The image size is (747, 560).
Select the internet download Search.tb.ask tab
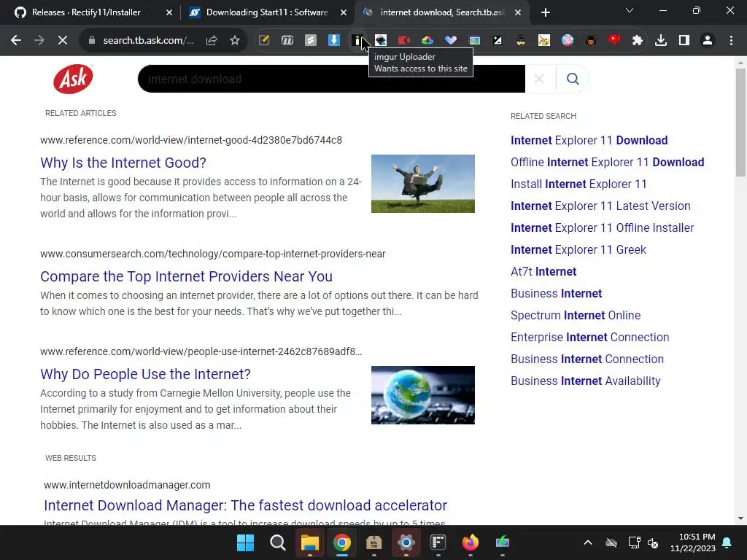pyautogui.click(x=441, y=12)
